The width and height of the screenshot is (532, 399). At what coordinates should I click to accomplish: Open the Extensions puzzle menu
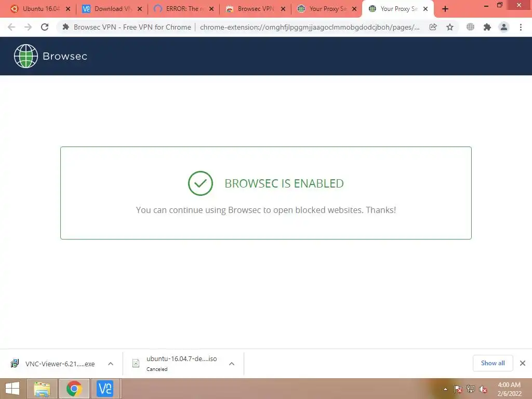click(x=487, y=27)
